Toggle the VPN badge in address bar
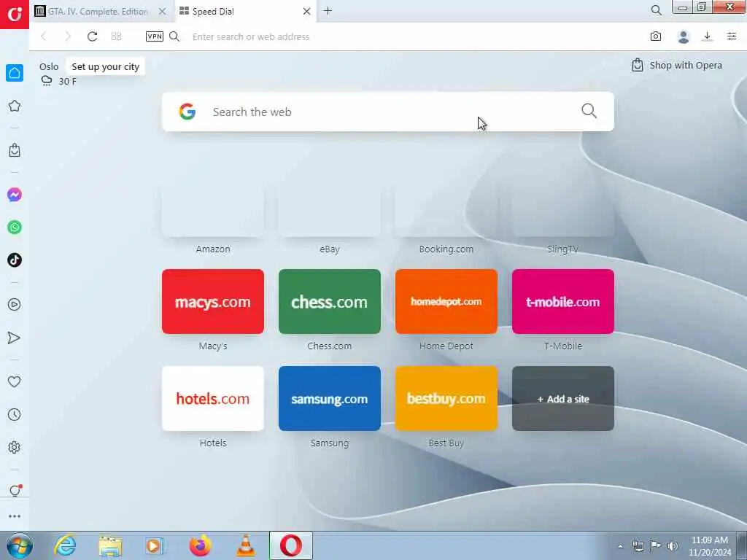Viewport: 747px width, 560px height. tap(155, 36)
